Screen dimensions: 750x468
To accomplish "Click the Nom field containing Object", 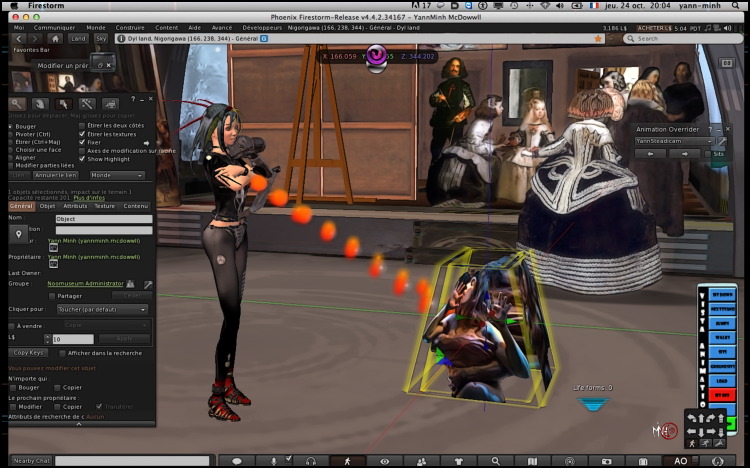I will (x=104, y=219).
